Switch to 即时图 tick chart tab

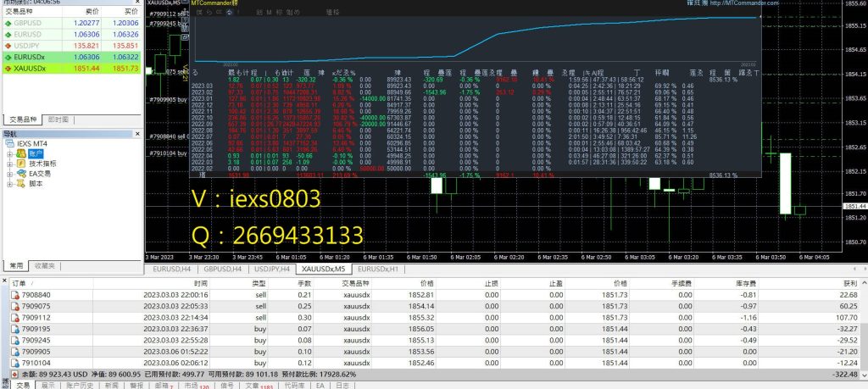pos(58,119)
